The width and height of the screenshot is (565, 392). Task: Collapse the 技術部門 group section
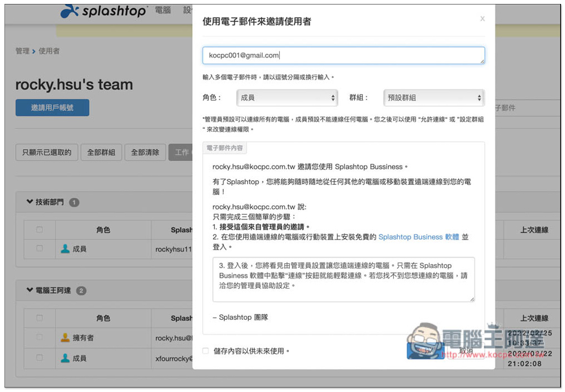tap(30, 202)
